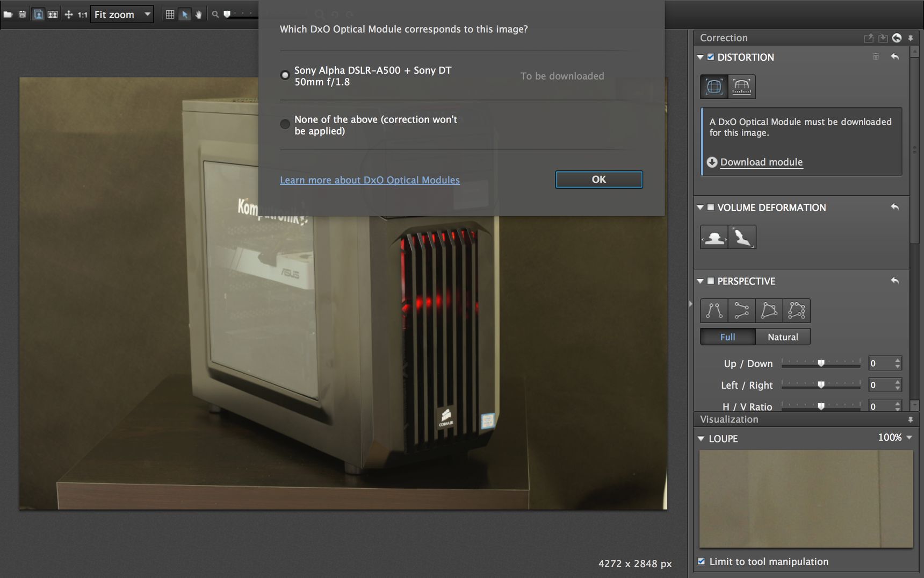Click the open folder icon in toolbar
Viewport: 924px width, 578px height.
pyautogui.click(x=8, y=15)
